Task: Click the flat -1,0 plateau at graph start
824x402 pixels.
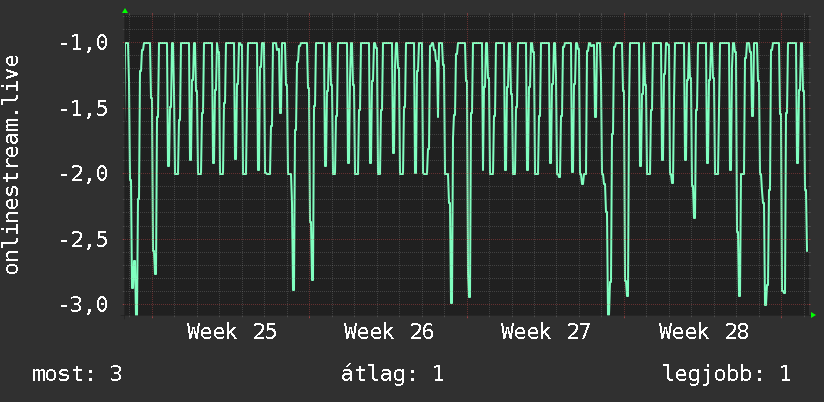Action: (127, 43)
